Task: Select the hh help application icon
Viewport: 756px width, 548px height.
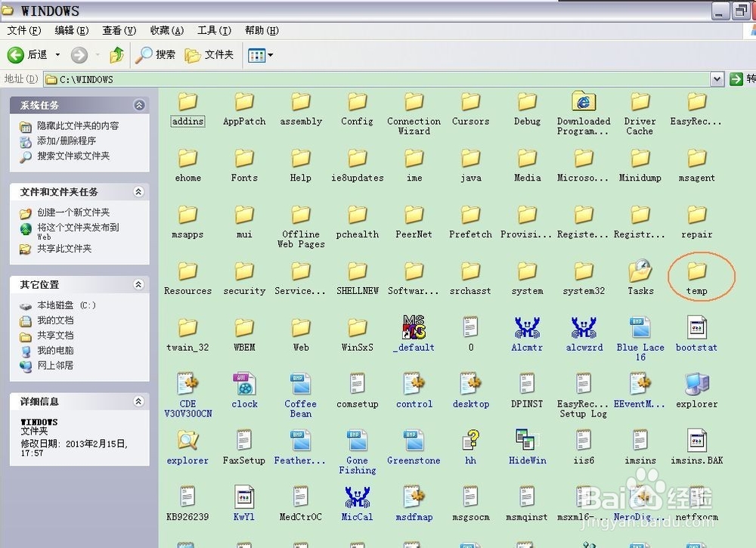Action: pyautogui.click(x=470, y=440)
